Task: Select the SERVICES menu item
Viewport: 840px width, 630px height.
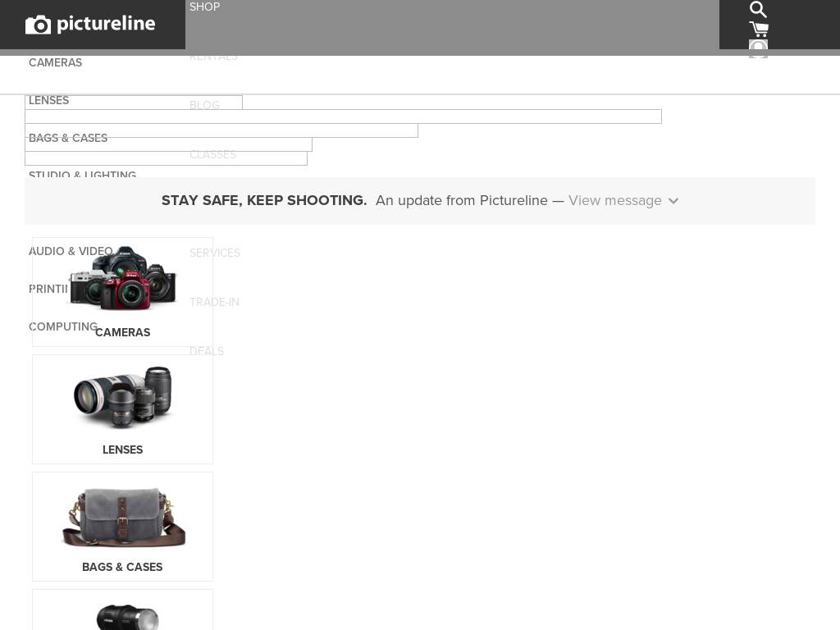Action: point(215,253)
